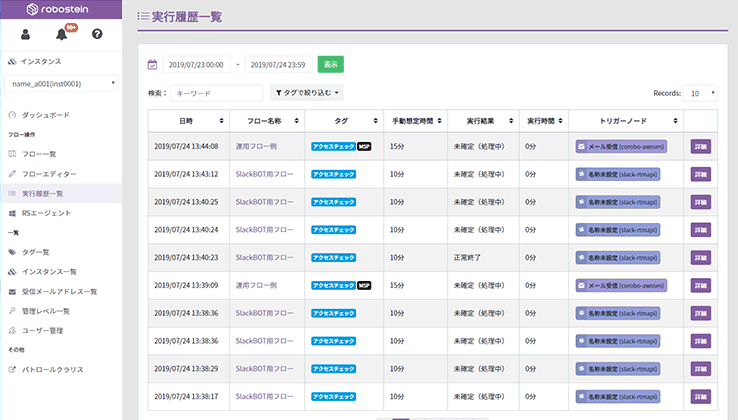Click MSP tag in 13:39:09 row
The width and height of the screenshot is (738, 420).
click(364, 285)
